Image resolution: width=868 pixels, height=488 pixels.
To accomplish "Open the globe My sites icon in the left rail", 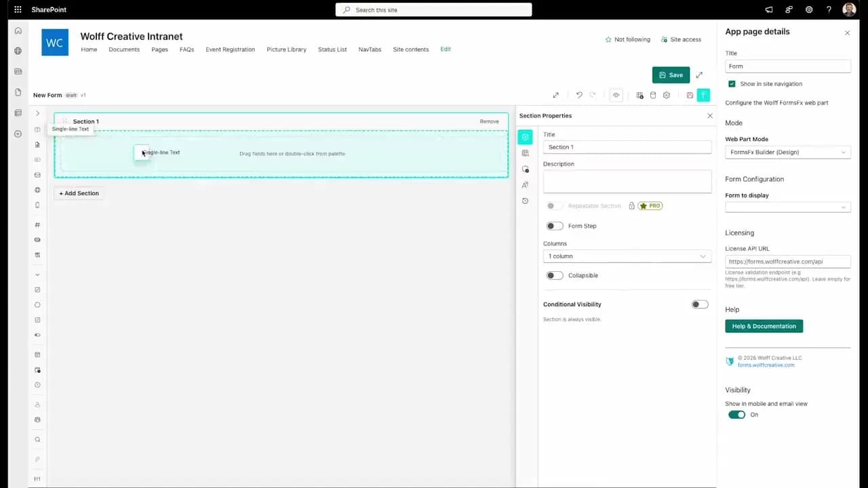I will tap(18, 51).
